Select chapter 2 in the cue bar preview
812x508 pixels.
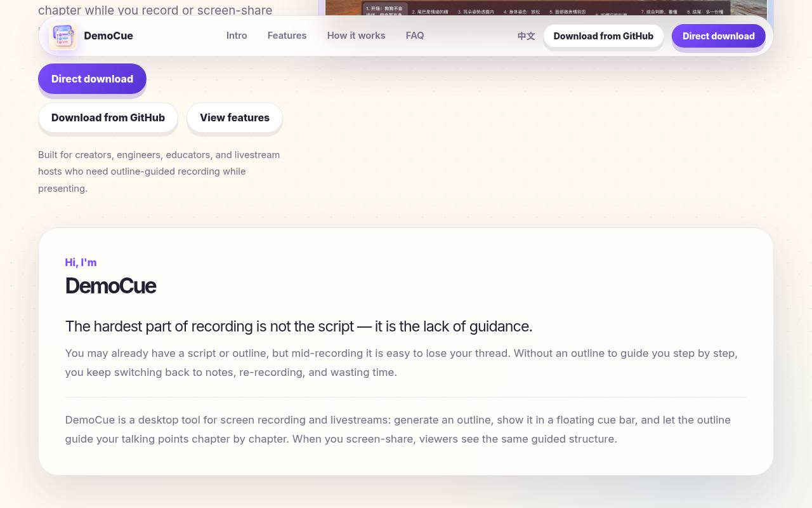430,11
